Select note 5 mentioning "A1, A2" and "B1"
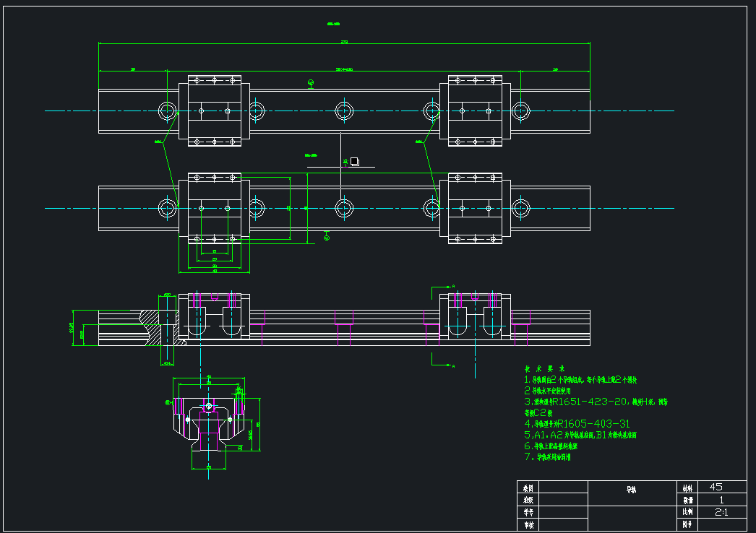Image resolution: width=756 pixels, height=533 pixels. 580,435
